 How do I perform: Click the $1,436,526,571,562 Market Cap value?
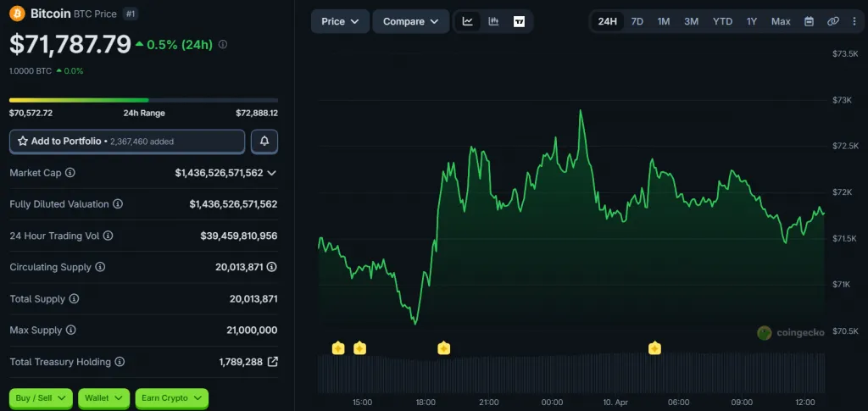pos(220,173)
